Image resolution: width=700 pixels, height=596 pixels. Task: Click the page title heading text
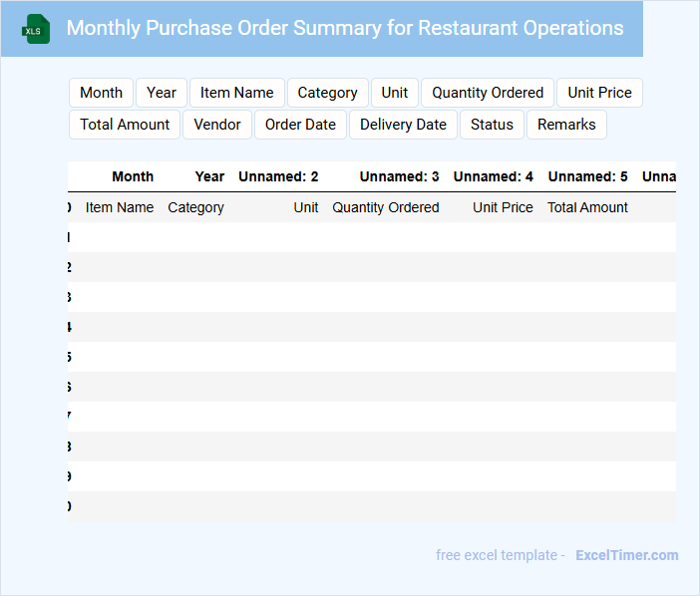pyautogui.click(x=345, y=28)
